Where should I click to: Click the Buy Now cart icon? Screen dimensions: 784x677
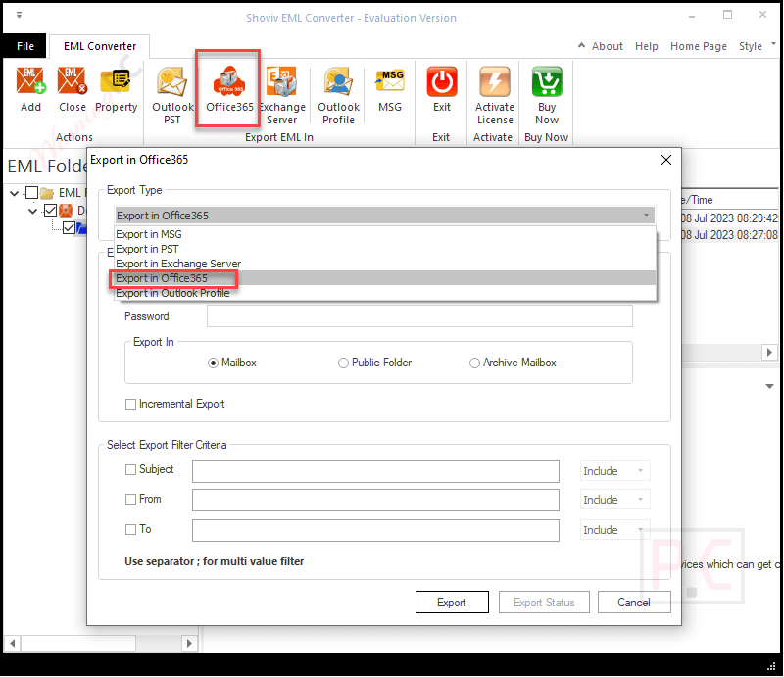coord(547,81)
